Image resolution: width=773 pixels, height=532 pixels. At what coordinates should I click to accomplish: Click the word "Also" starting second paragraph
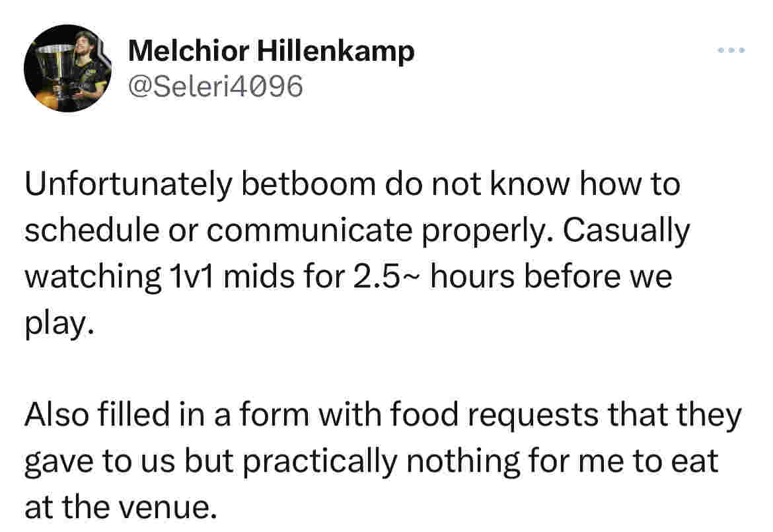tap(56, 414)
